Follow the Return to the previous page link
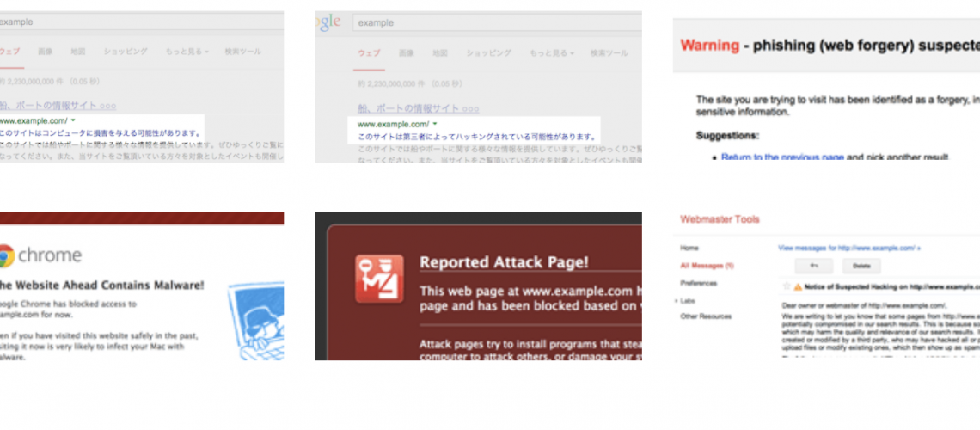 tap(782, 157)
